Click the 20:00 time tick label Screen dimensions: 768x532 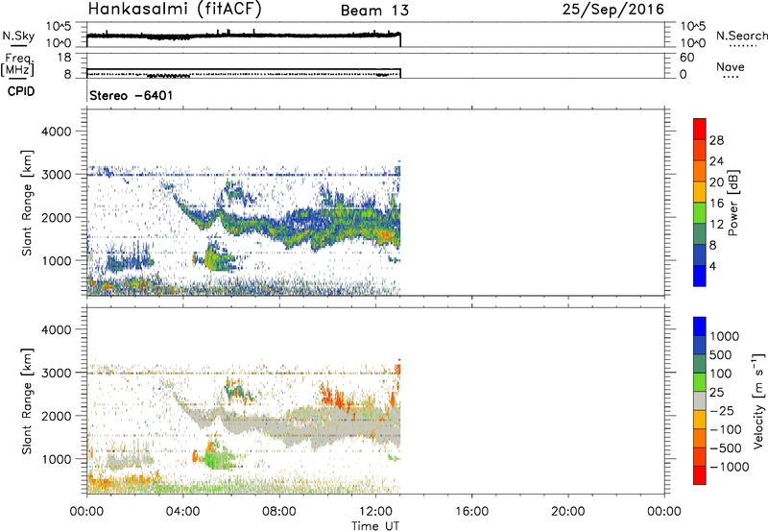coord(567,512)
